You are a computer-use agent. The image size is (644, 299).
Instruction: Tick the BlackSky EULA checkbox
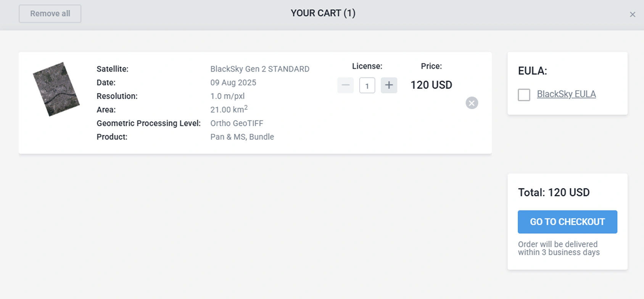524,95
